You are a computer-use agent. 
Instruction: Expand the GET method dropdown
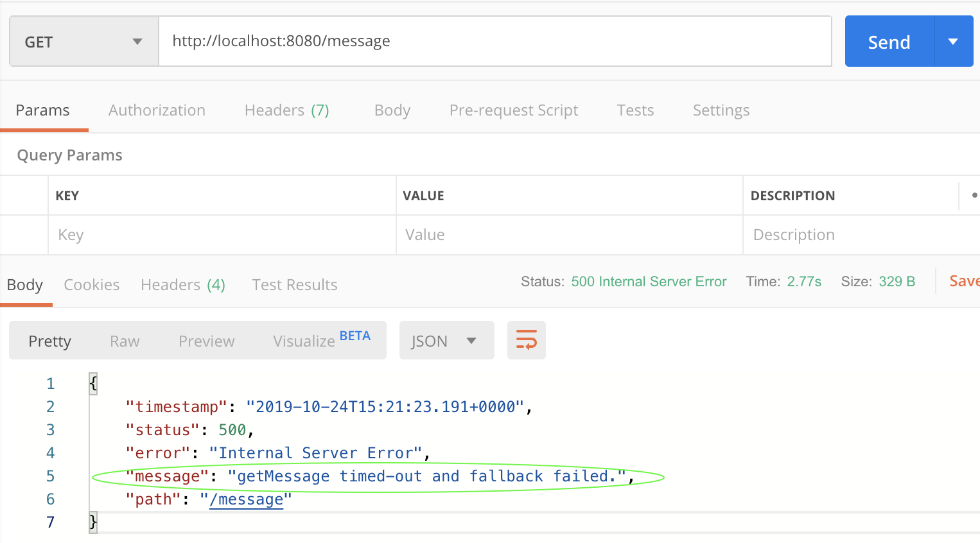(83, 42)
